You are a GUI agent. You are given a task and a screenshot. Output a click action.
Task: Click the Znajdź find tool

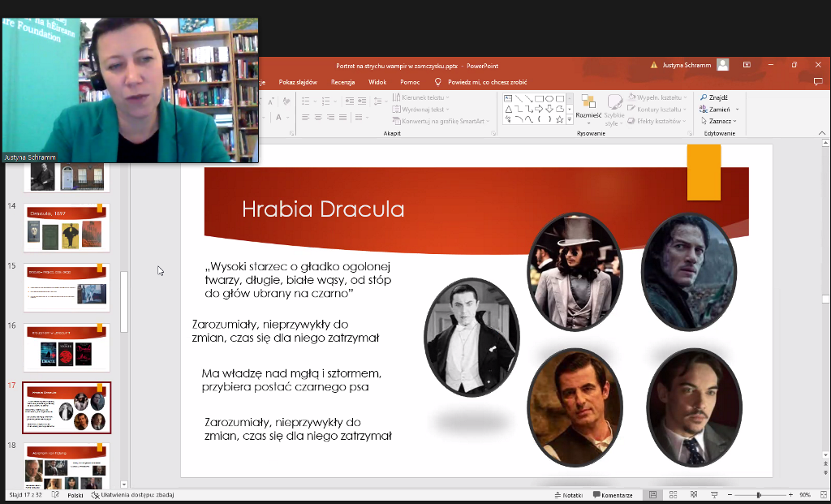click(x=714, y=97)
